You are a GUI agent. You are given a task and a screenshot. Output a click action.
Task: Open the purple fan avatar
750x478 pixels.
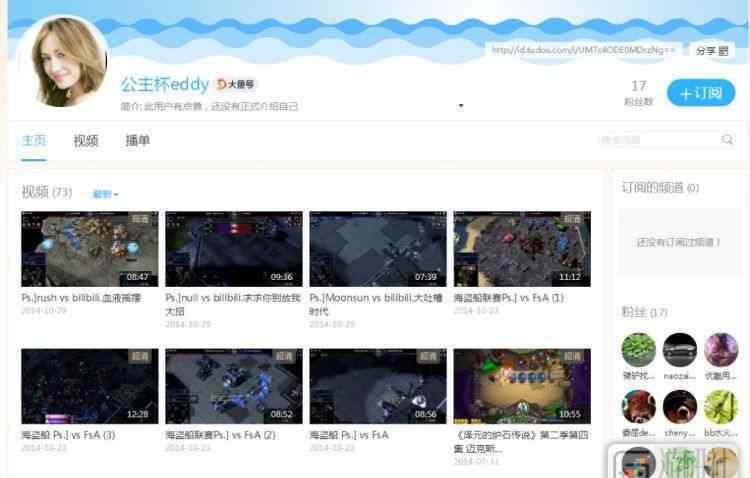click(721, 350)
